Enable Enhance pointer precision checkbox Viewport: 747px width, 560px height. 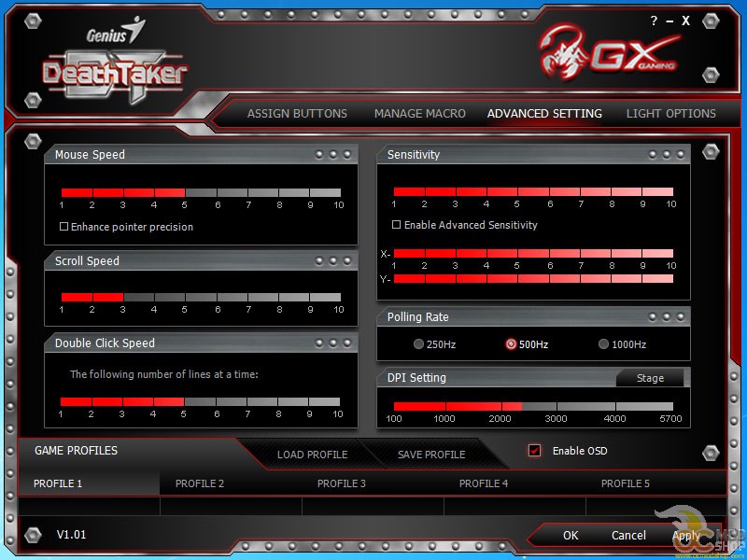(63, 227)
